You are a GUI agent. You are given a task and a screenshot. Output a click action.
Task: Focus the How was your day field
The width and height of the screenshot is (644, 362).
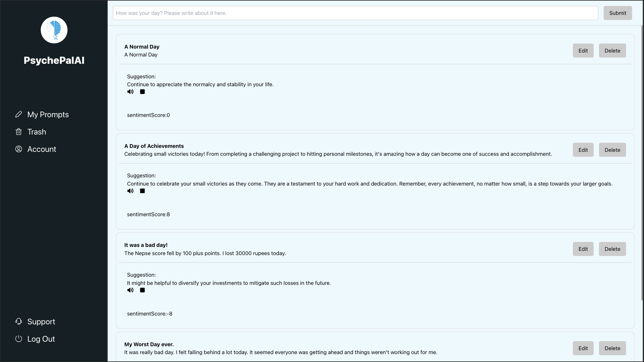[x=355, y=13]
